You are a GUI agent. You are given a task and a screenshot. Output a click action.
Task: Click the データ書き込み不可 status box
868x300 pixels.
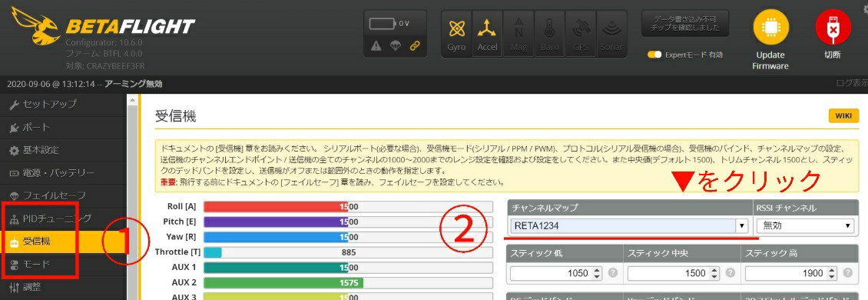pos(684,24)
